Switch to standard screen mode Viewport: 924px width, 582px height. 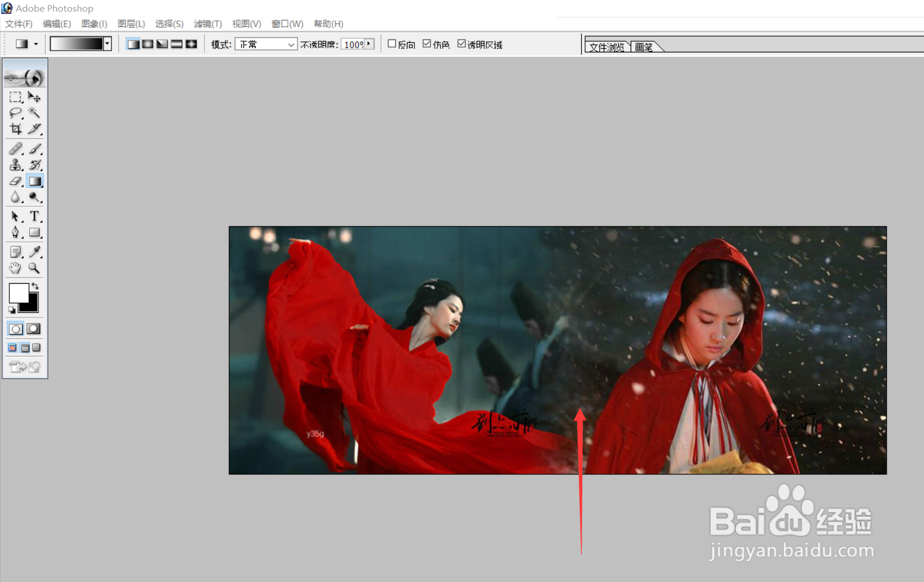pyautogui.click(x=12, y=348)
